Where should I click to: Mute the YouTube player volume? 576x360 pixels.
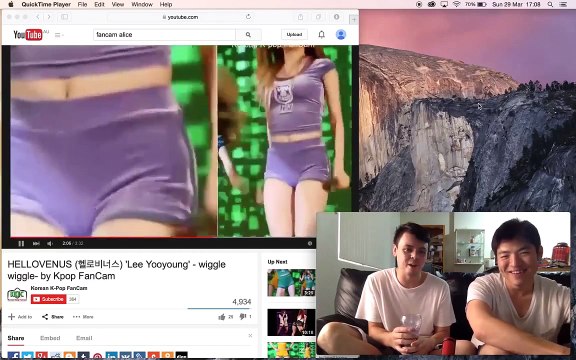tap(50, 243)
